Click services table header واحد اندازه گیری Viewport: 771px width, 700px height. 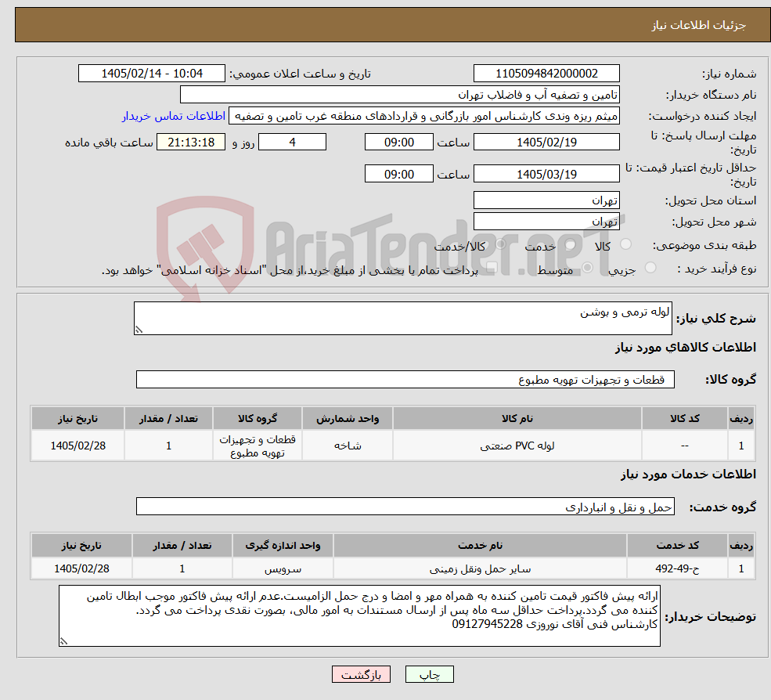click(x=283, y=546)
